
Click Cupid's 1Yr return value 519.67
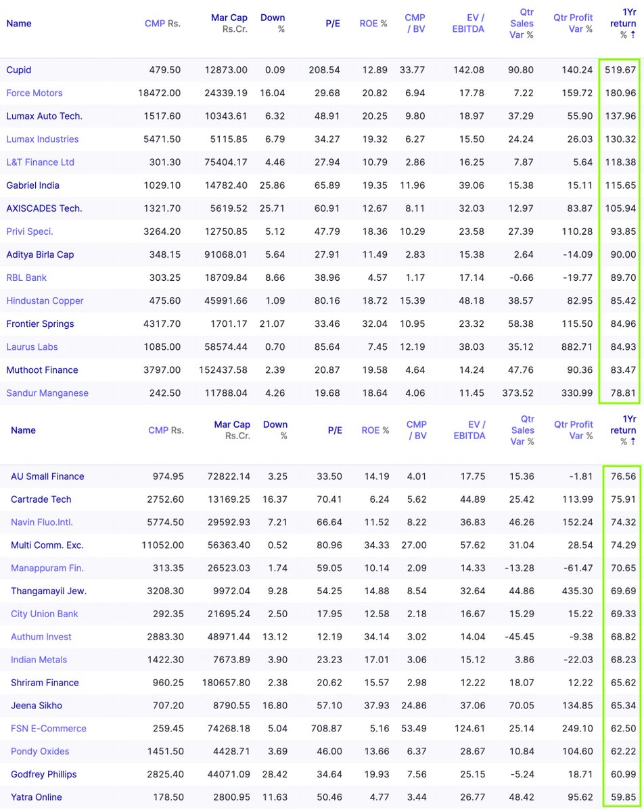[620, 70]
